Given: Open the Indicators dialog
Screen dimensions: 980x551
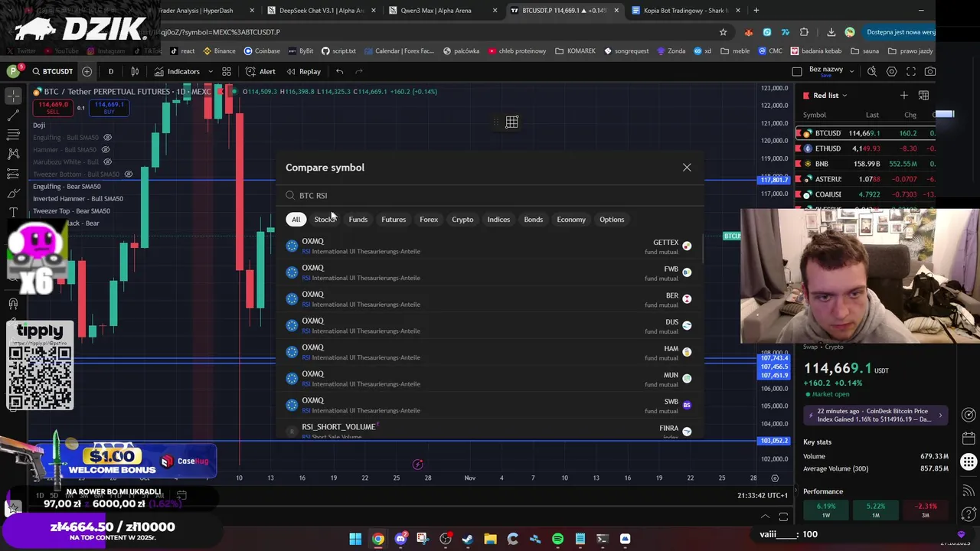Looking at the screenshot, I should (x=176, y=71).
